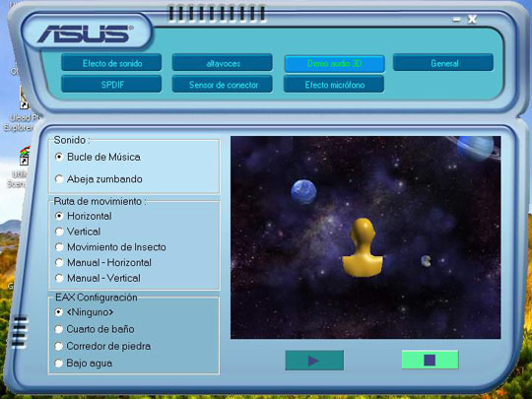Go to Sensor de conector tab

click(x=223, y=84)
